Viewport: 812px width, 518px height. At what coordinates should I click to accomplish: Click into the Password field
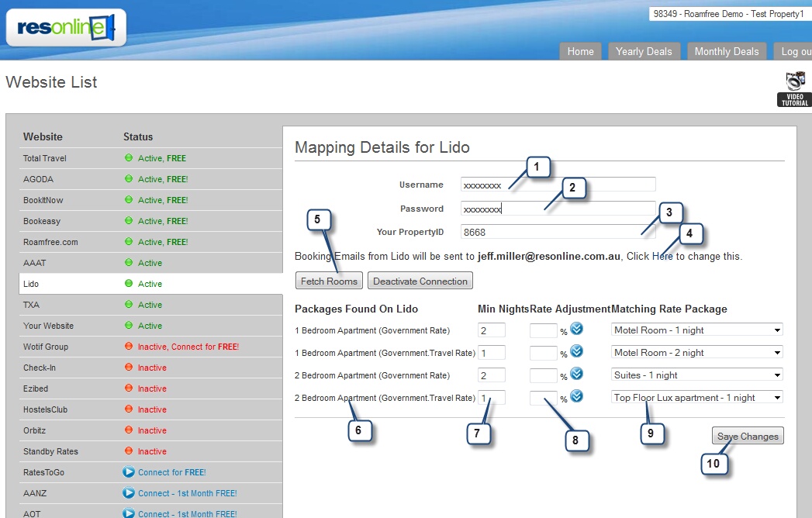(558, 209)
